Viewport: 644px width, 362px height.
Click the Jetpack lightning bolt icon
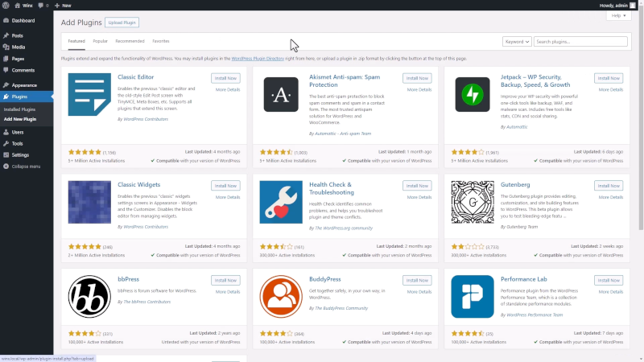(473, 94)
